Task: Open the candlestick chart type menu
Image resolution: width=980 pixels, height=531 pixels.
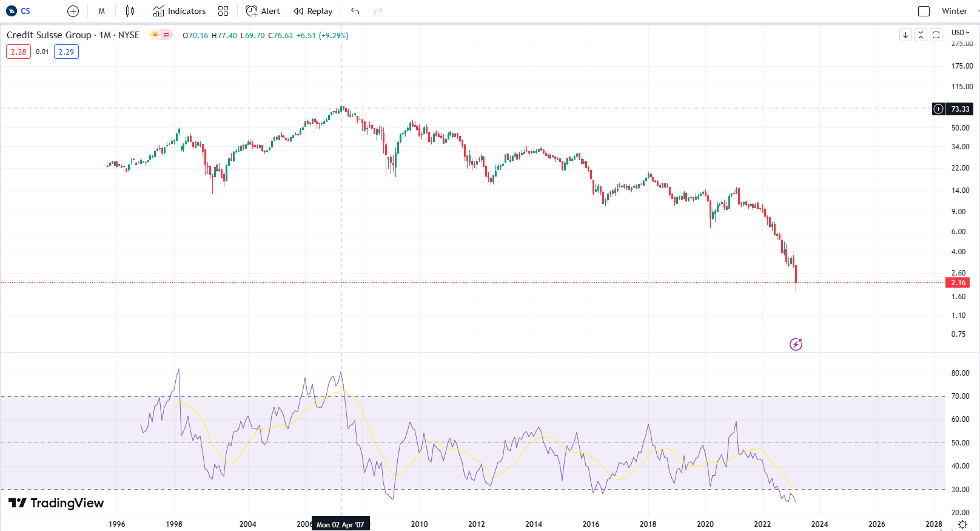Action: click(130, 11)
